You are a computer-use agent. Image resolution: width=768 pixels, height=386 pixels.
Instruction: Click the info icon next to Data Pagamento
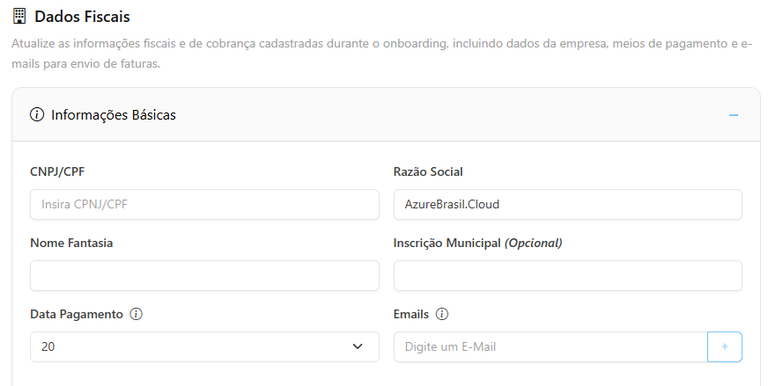(x=136, y=314)
